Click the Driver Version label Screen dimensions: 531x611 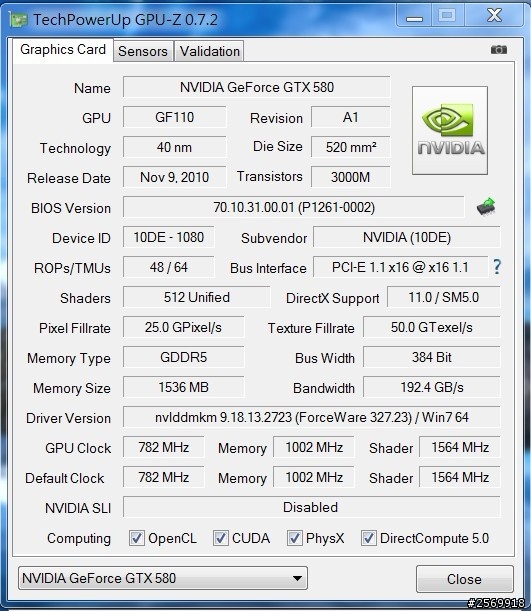(69, 418)
